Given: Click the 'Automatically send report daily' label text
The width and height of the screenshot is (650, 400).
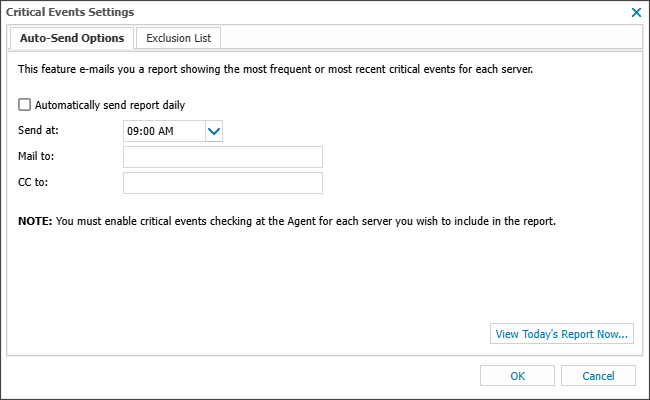Looking at the screenshot, I should point(109,105).
